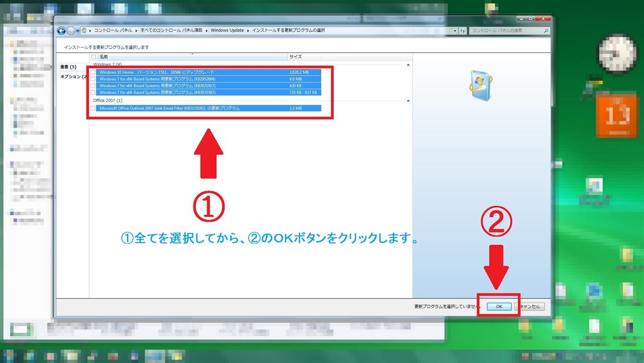Click the forward navigation arrow
This screenshot has width=644, height=363.
[71, 31]
